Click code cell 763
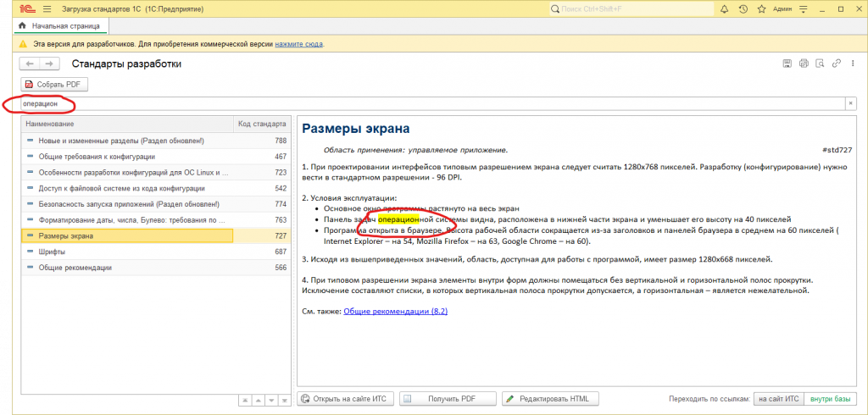868x415 pixels. coord(262,220)
